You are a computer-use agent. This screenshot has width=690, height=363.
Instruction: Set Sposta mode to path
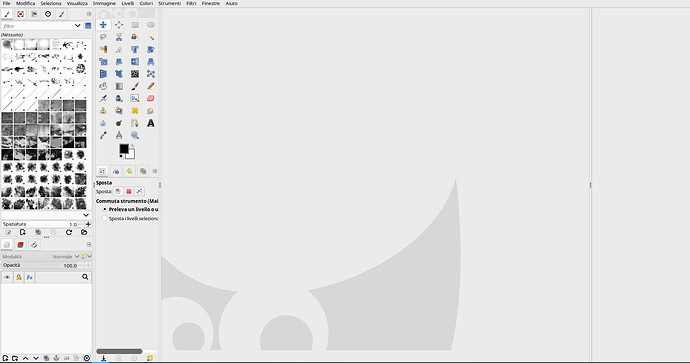pyautogui.click(x=139, y=191)
